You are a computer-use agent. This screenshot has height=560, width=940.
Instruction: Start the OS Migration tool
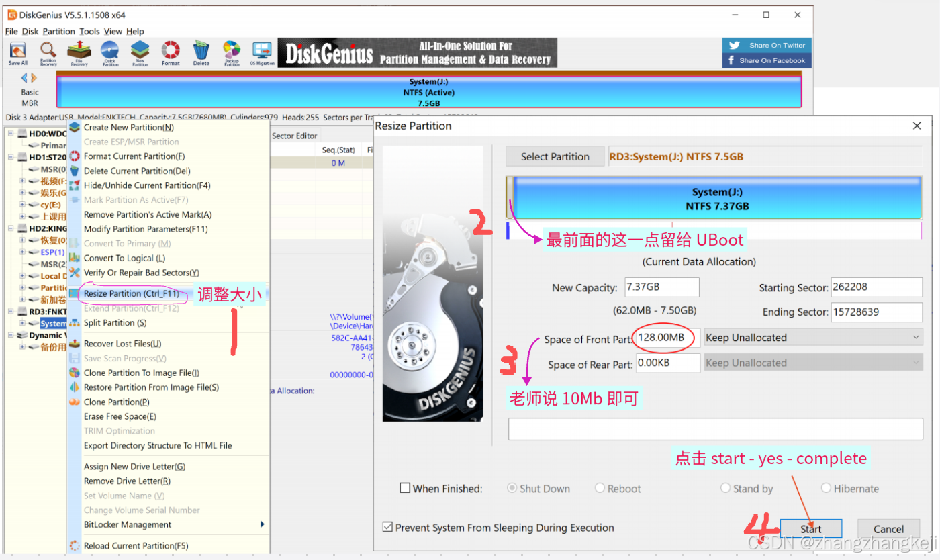click(262, 53)
